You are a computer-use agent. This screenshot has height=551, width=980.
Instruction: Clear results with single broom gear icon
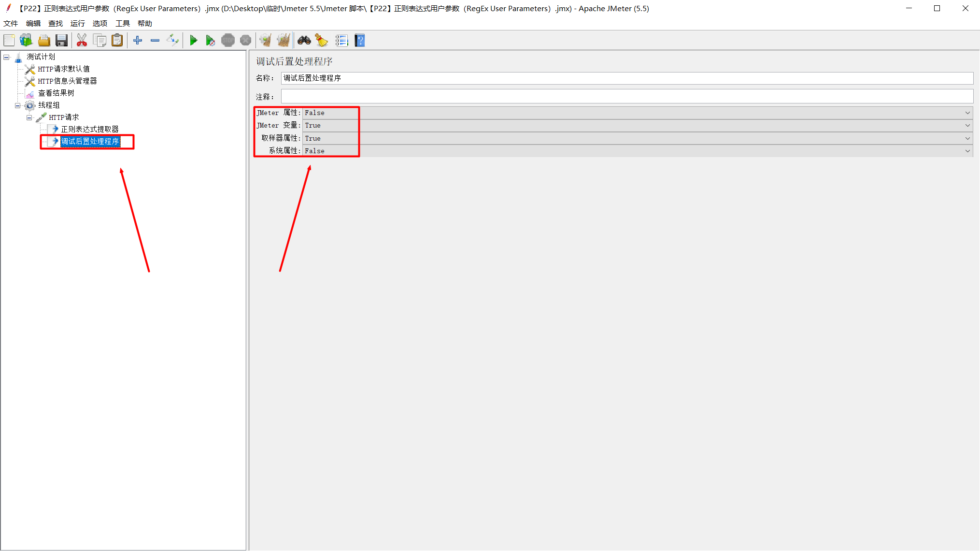click(x=265, y=41)
